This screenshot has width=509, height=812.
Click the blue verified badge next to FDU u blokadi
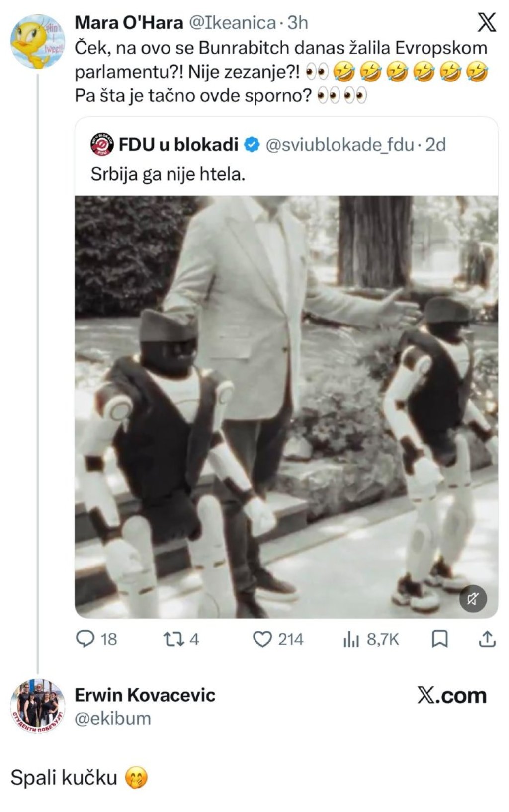[253, 145]
